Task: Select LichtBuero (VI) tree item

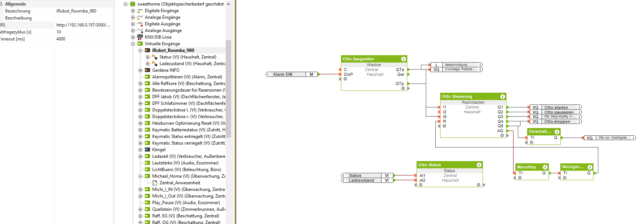Action: pos(187,170)
